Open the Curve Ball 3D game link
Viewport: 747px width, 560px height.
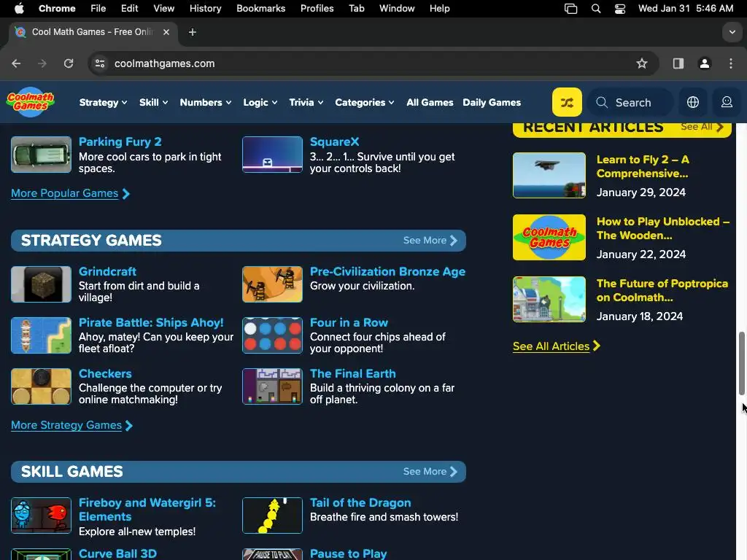[x=117, y=553]
